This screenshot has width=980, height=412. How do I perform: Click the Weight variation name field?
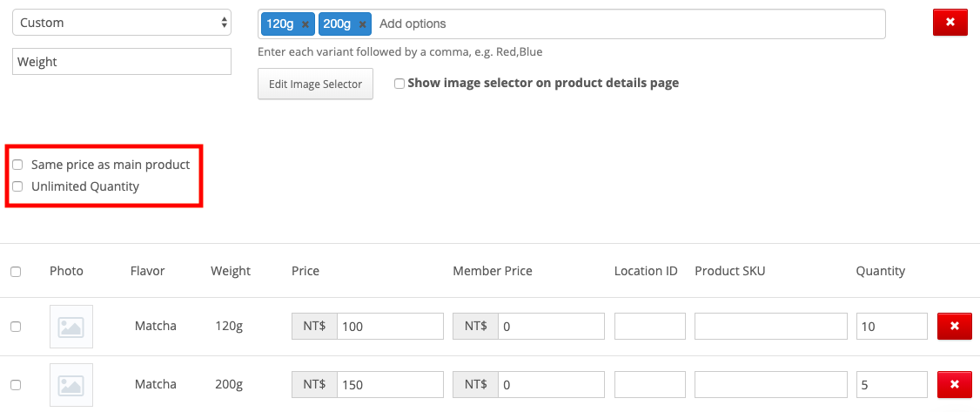tap(122, 62)
